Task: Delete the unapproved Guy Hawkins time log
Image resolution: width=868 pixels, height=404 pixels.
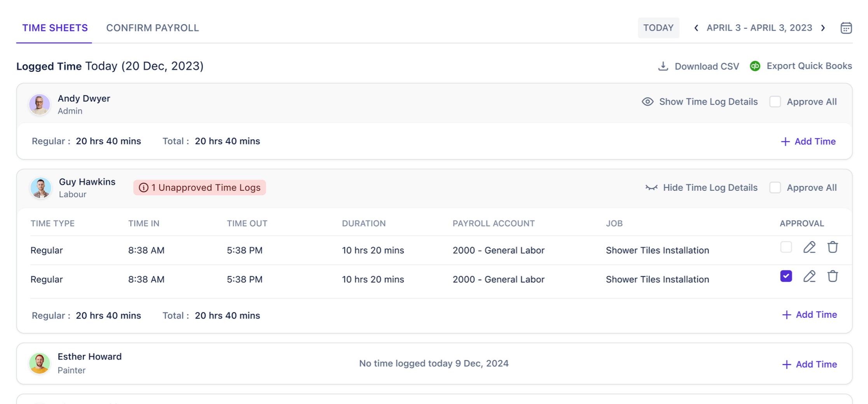Action: pyautogui.click(x=833, y=247)
